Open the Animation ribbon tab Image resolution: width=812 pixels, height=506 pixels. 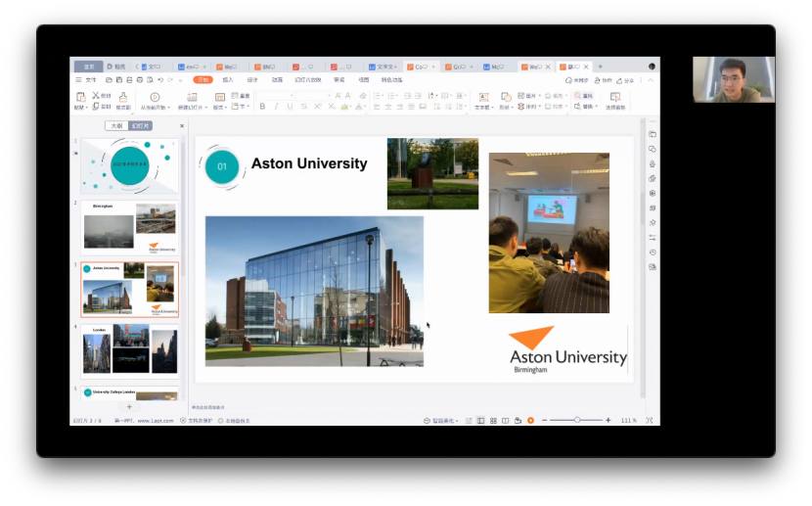click(x=278, y=79)
